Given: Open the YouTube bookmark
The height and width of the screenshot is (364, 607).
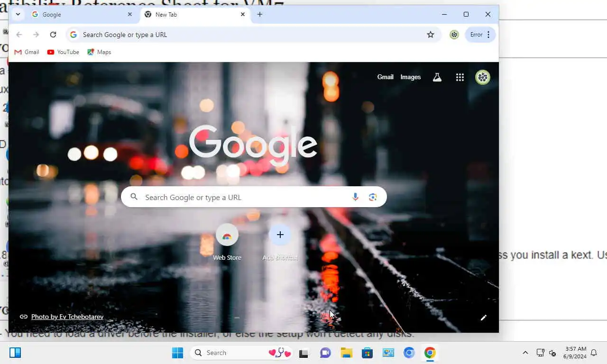Looking at the screenshot, I should (63, 52).
